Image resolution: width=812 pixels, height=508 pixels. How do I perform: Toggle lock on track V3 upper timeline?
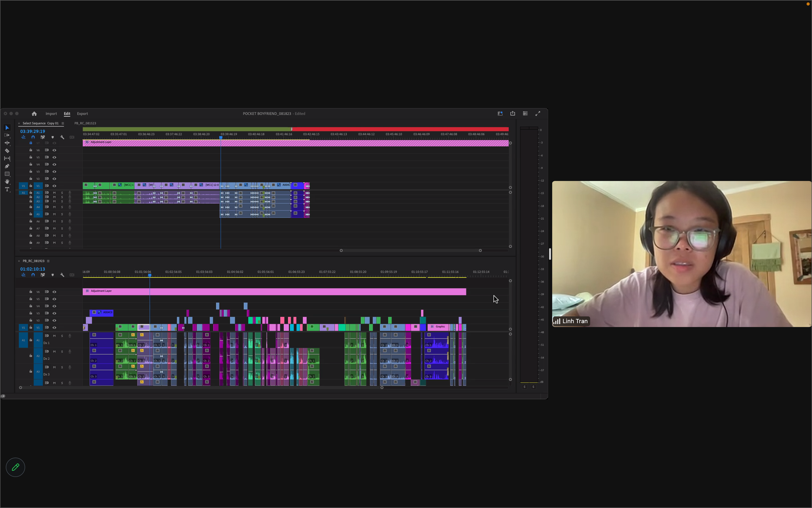pos(31,172)
